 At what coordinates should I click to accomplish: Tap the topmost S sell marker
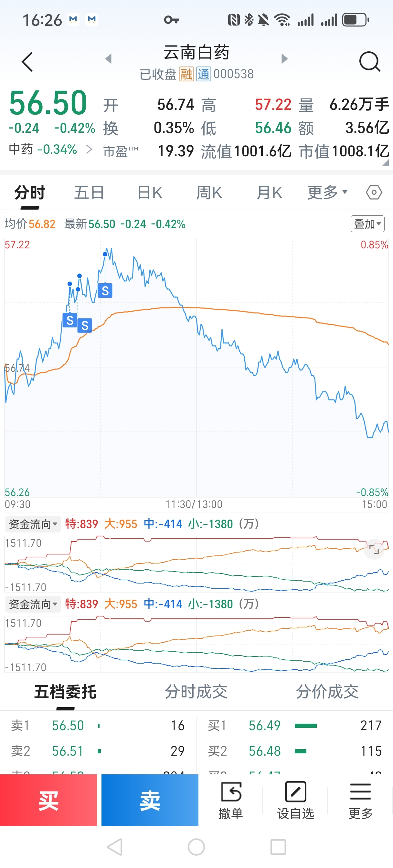tap(105, 290)
